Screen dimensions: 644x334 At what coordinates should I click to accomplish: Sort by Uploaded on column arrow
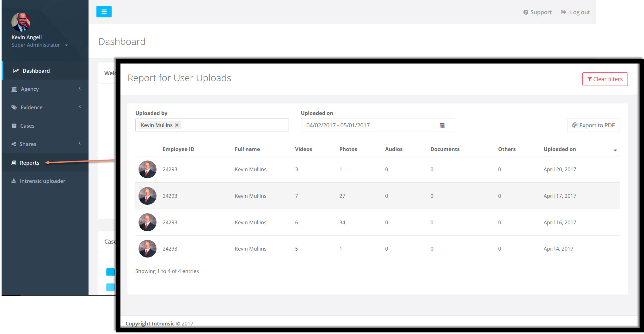click(615, 150)
